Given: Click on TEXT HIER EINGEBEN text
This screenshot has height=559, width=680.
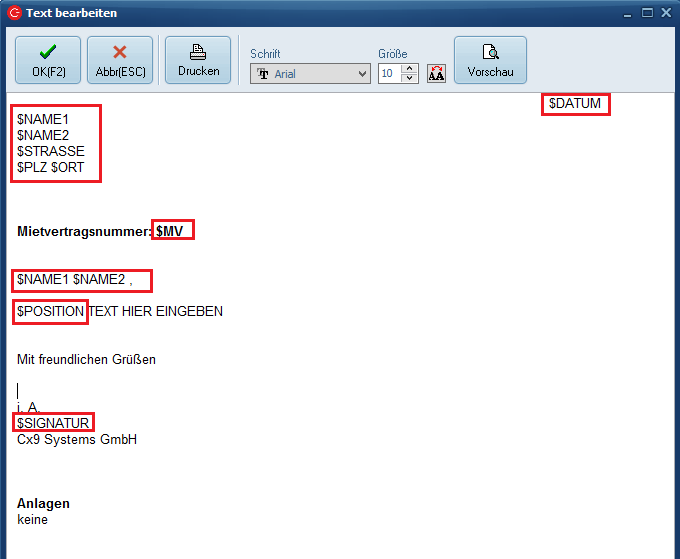Looking at the screenshot, I should (x=156, y=311).
